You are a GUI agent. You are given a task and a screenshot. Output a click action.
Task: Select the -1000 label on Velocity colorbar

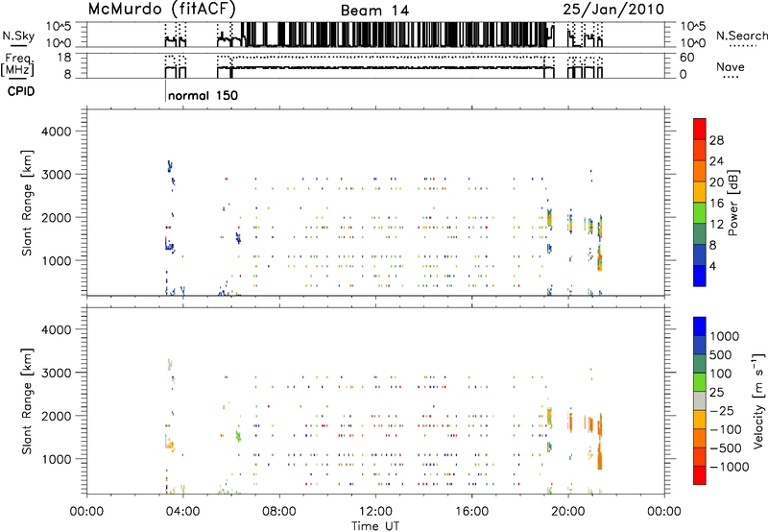(729, 467)
